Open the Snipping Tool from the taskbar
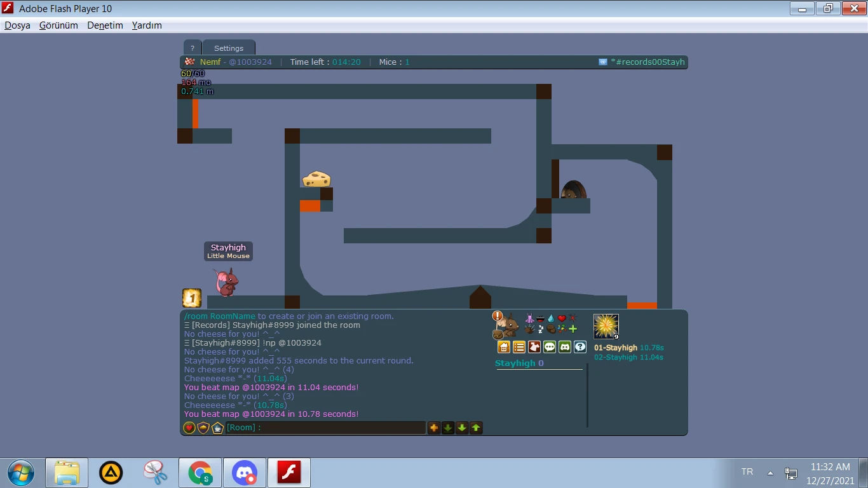This screenshot has width=868, height=488. coord(156,473)
